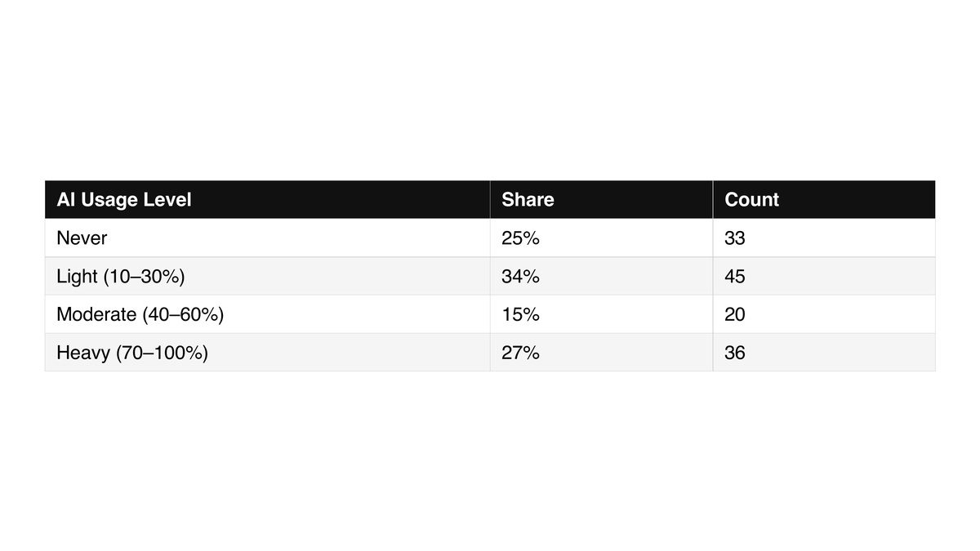This screenshot has width=980, height=551.
Task: Click the Light (10–30%) cell
Action: (267, 276)
